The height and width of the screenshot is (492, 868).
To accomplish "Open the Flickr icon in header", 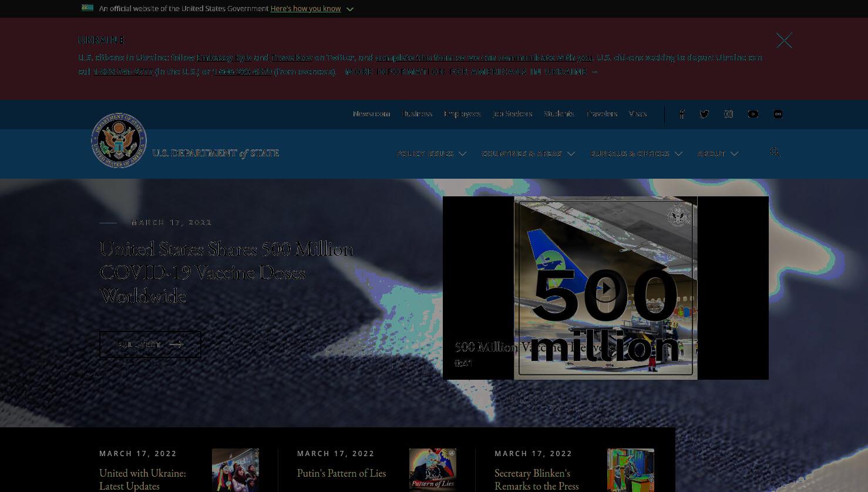I will point(778,114).
